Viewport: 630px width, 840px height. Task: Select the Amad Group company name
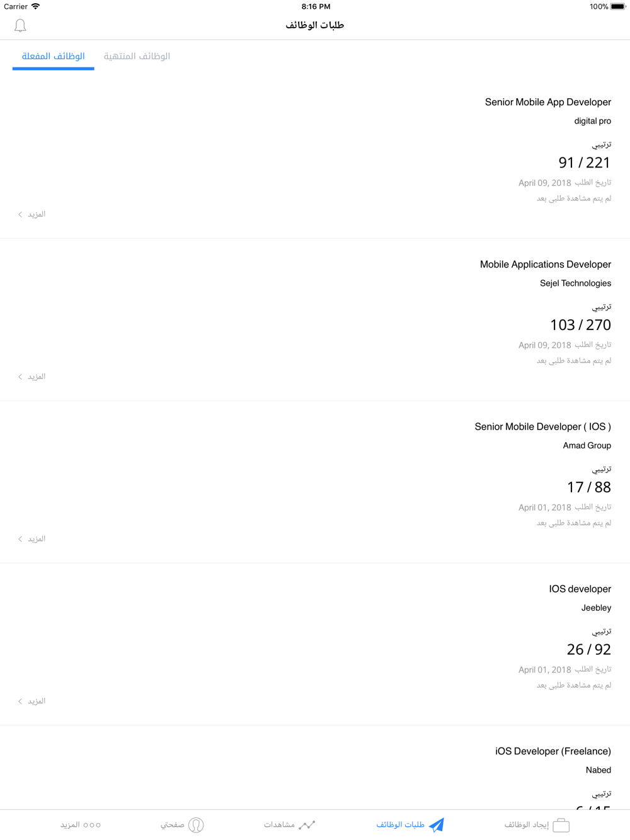[587, 445]
